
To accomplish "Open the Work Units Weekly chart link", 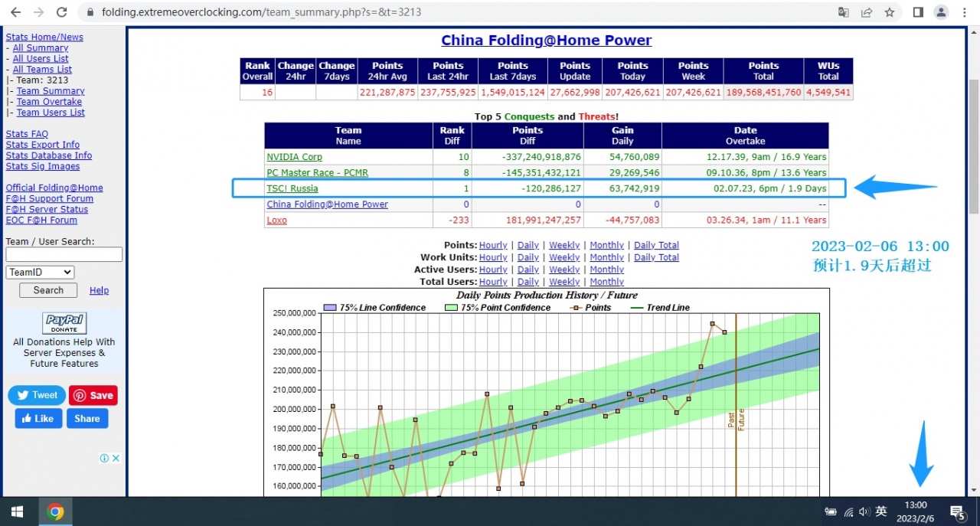I will (x=564, y=257).
